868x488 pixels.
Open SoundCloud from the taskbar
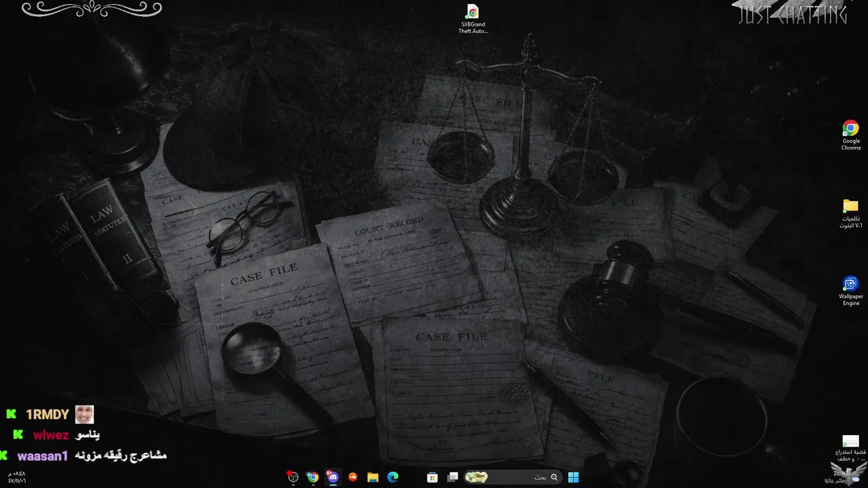point(353,477)
